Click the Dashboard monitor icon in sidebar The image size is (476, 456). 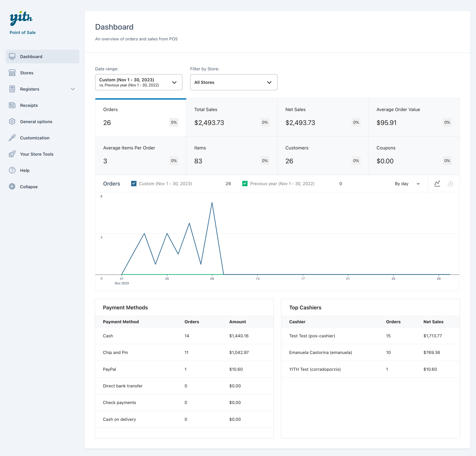point(12,57)
